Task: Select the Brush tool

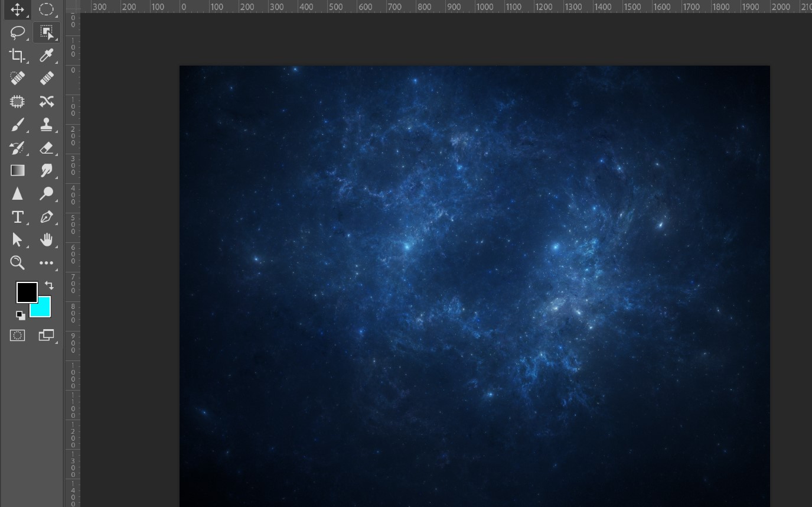Action: [x=17, y=125]
